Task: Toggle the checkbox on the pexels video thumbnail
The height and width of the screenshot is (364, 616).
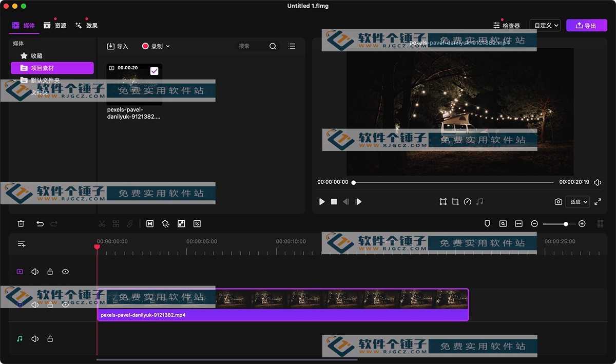Action: (x=155, y=71)
